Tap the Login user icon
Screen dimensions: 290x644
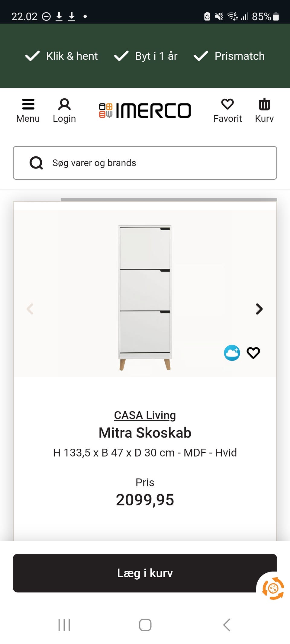[64, 105]
